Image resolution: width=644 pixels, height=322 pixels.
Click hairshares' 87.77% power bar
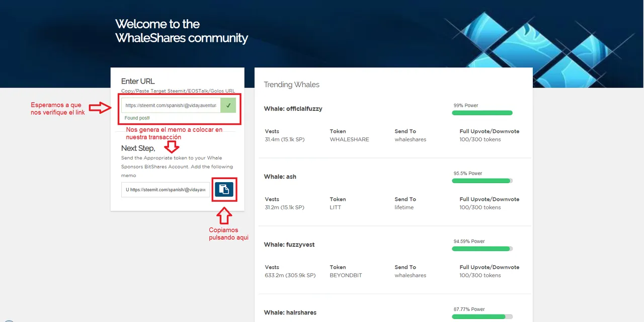click(x=482, y=316)
